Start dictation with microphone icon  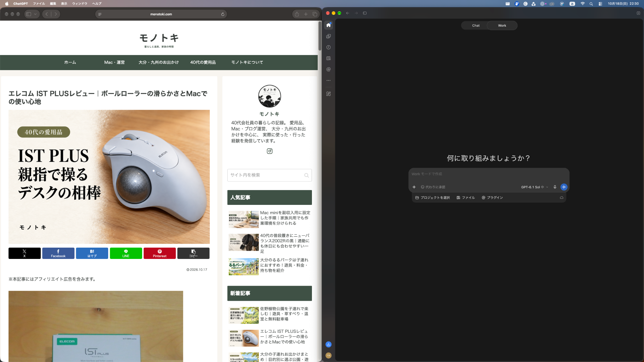[555, 187]
